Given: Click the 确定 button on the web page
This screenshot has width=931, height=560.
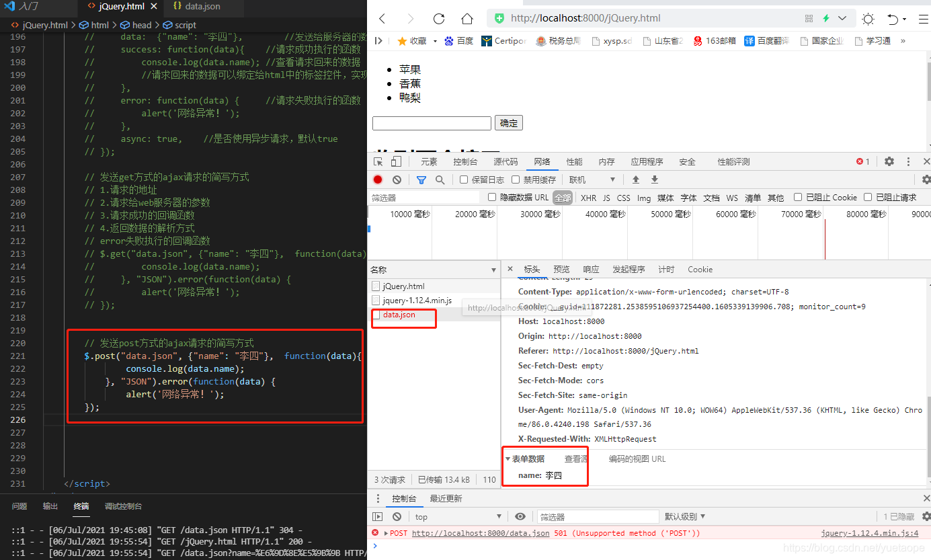Looking at the screenshot, I should 509,123.
